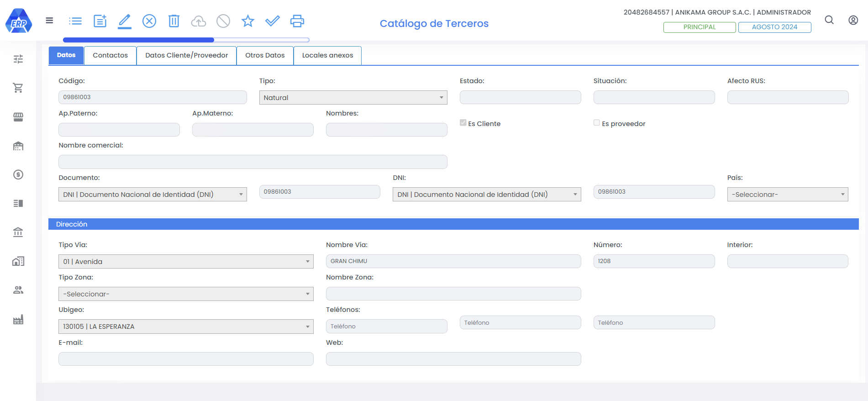Click the E-mail input field

click(x=186, y=359)
